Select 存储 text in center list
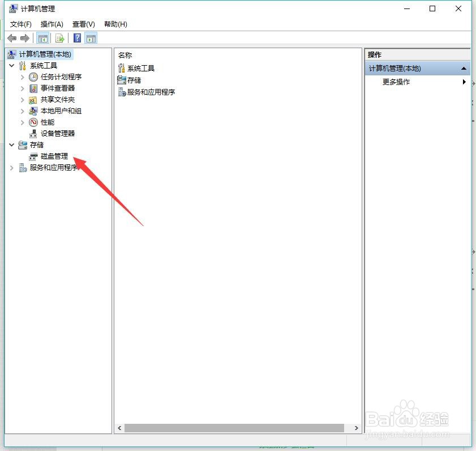Viewport: 476px width, 451px height. (134, 80)
